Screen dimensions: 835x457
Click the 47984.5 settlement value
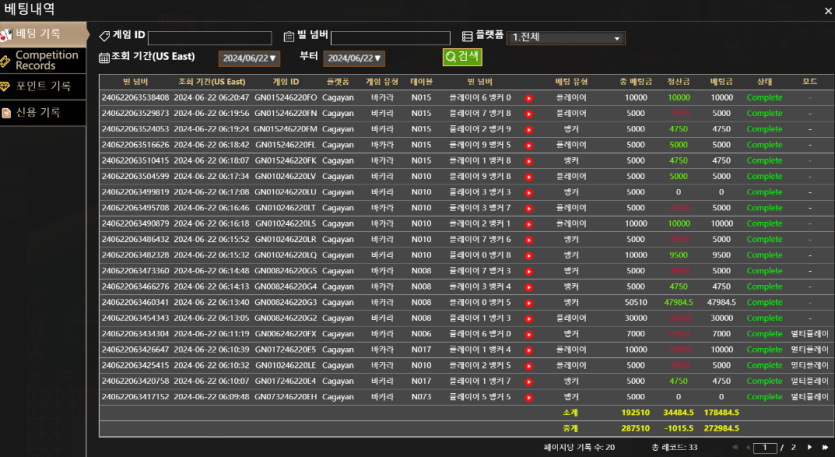(x=678, y=302)
